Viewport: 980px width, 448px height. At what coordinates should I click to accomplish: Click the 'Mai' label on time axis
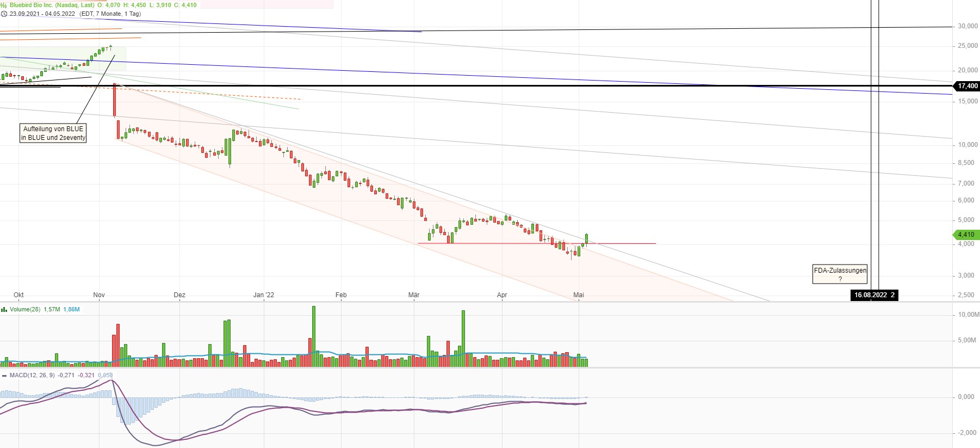click(579, 295)
